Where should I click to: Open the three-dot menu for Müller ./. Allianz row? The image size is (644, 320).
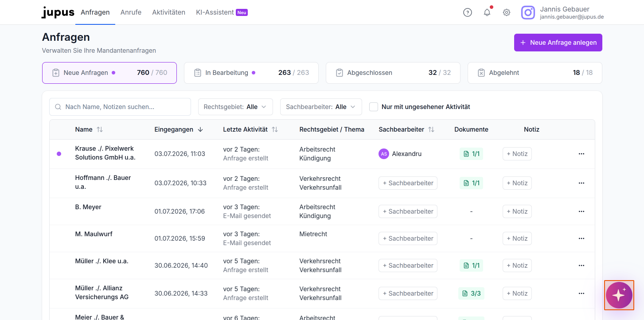582,293
